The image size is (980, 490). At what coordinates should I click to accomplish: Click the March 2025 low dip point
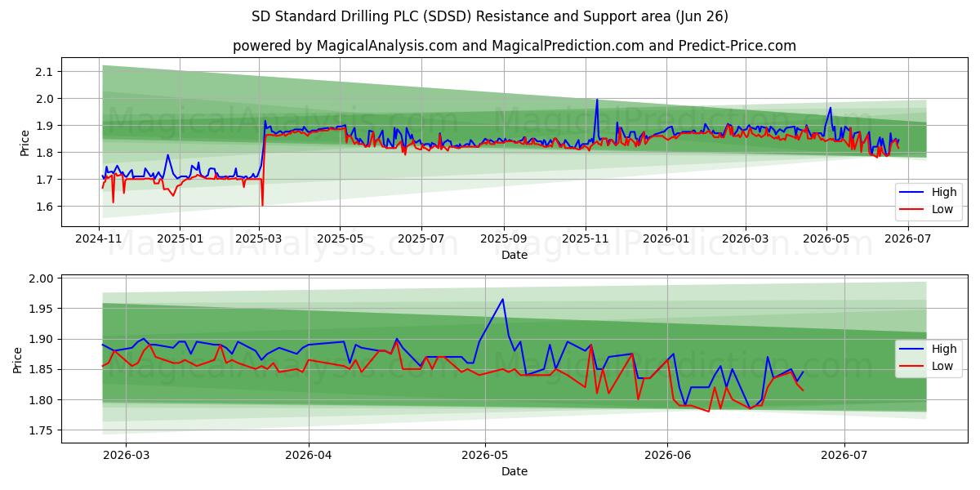[262, 205]
